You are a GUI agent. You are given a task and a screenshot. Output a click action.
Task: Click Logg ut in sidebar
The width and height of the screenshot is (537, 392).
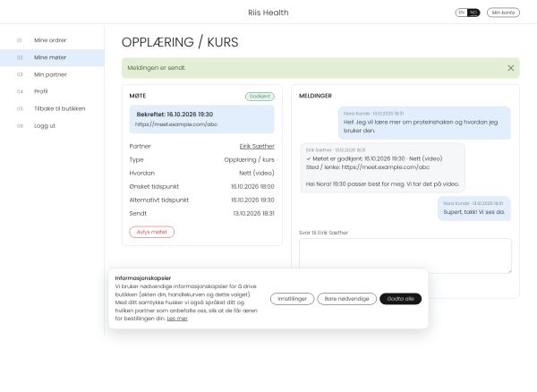52,125
